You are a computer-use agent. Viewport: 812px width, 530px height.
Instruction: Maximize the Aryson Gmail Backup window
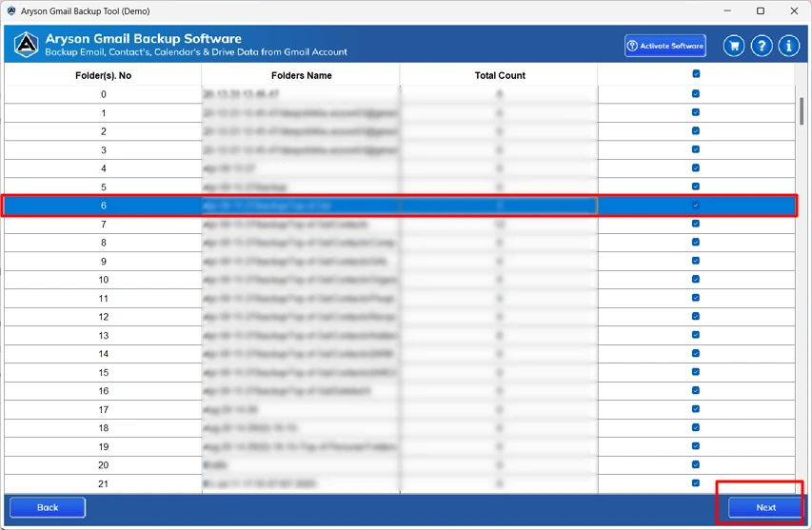(761, 10)
